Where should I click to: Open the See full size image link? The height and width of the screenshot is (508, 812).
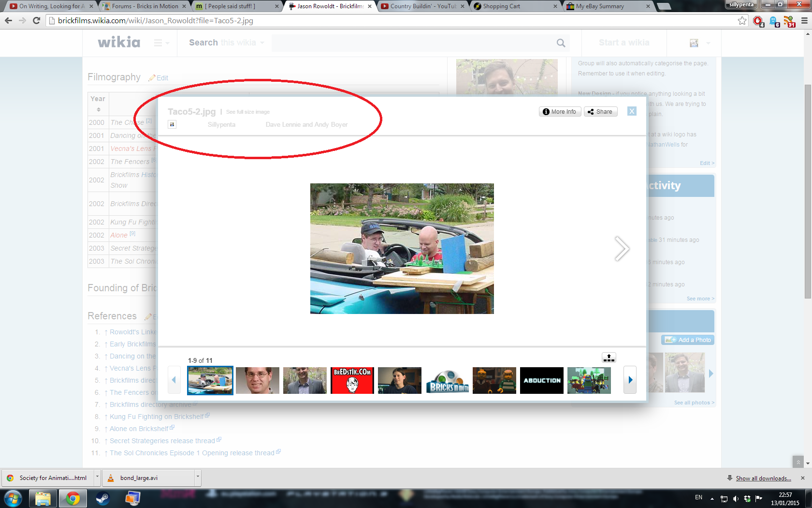[x=248, y=112]
